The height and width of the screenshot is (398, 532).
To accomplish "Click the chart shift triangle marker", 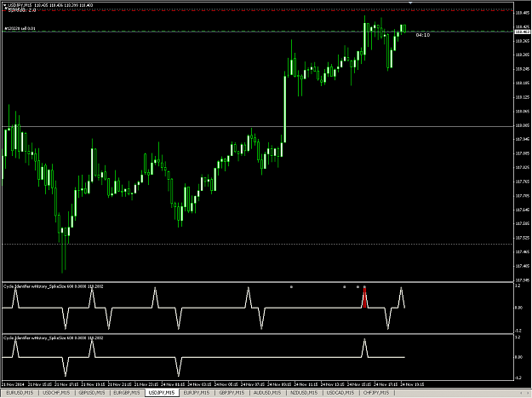I will tap(410, 3).
